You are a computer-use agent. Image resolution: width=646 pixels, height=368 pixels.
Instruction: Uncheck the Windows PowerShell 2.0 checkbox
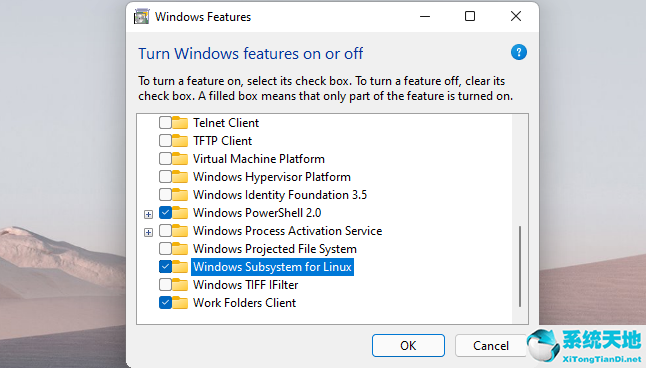pos(165,213)
